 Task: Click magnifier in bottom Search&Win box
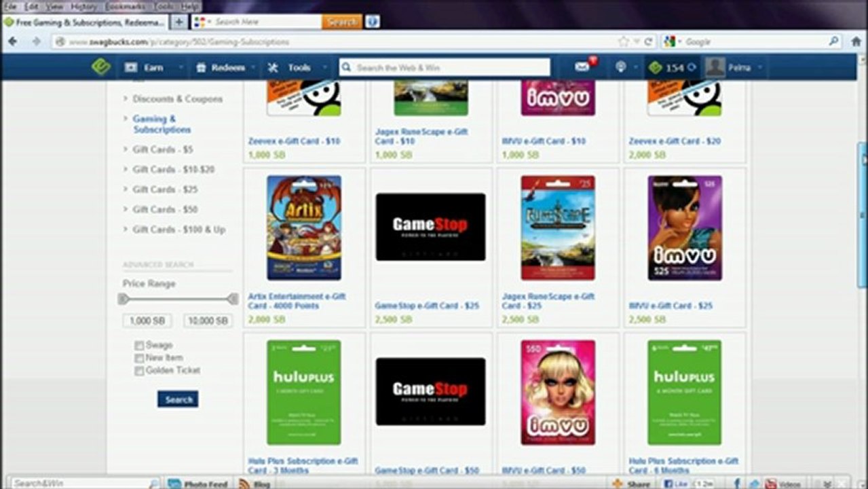[154, 484]
